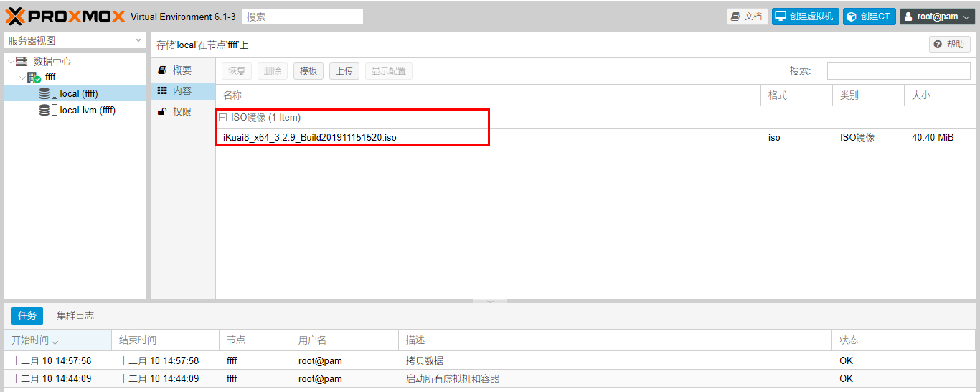The image size is (980, 392).
Task: Select local (ffff) in the tree
Action: (75, 93)
